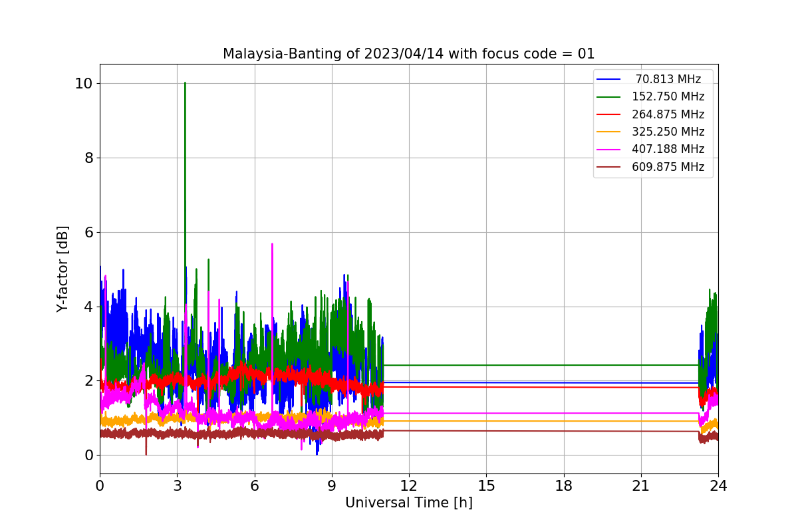
Task: Click the x-axis tick label '9'
Action: [x=332, y=486]
